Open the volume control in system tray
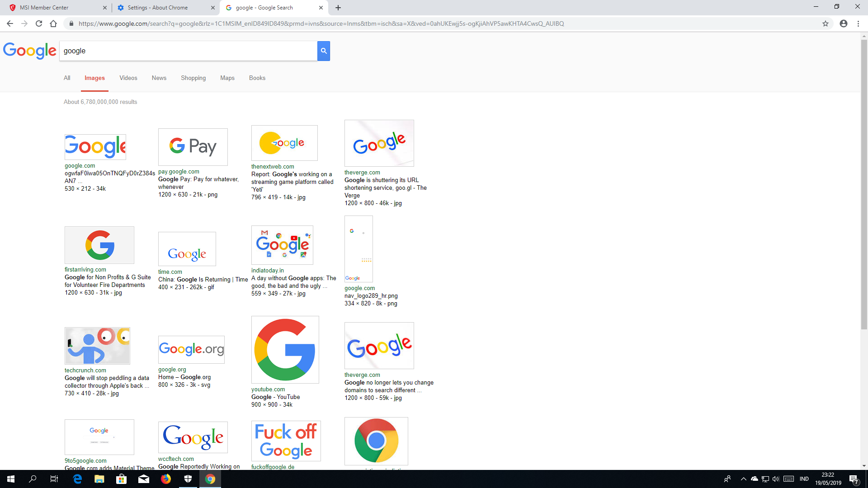 point(776,479)
